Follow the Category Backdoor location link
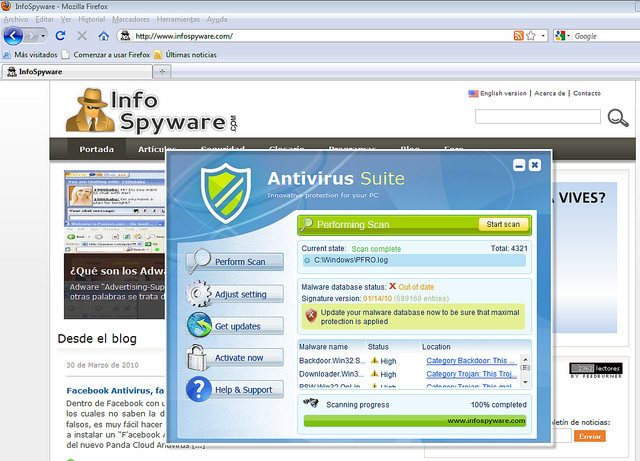 pyautogui.click(x=470, y=360)
